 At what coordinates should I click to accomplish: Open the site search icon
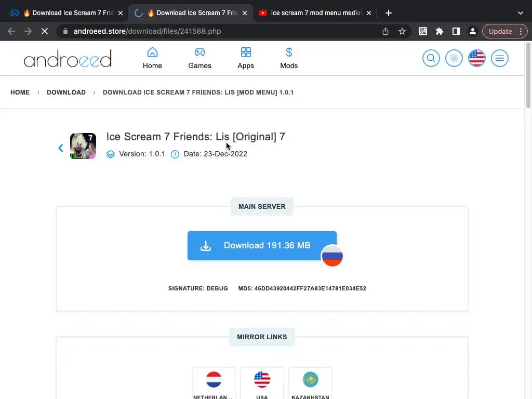coord(431,58)
